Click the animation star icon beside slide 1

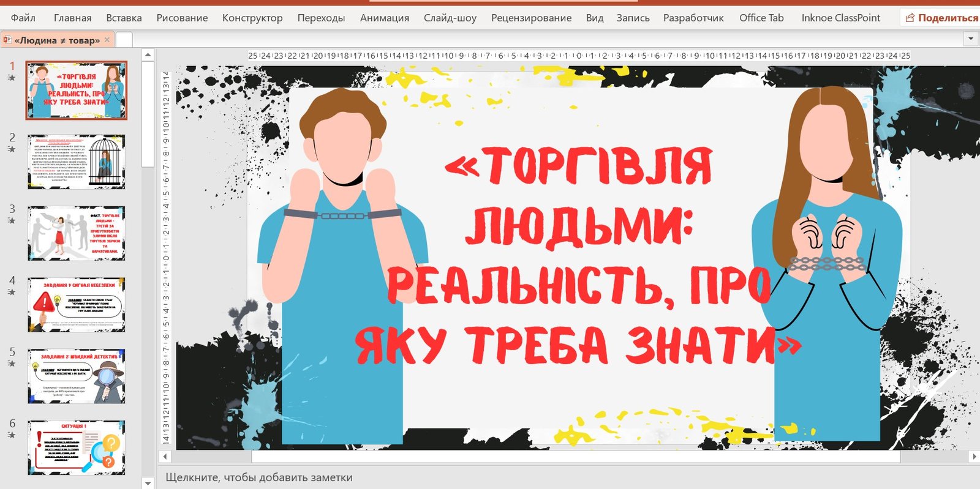[12, 78]
